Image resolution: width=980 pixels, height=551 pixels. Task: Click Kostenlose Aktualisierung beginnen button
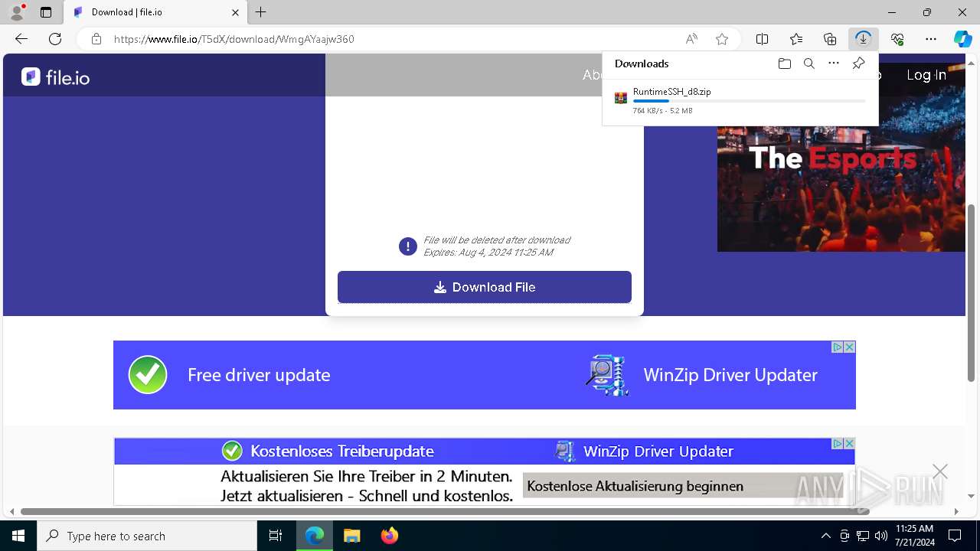coord(683,486)
